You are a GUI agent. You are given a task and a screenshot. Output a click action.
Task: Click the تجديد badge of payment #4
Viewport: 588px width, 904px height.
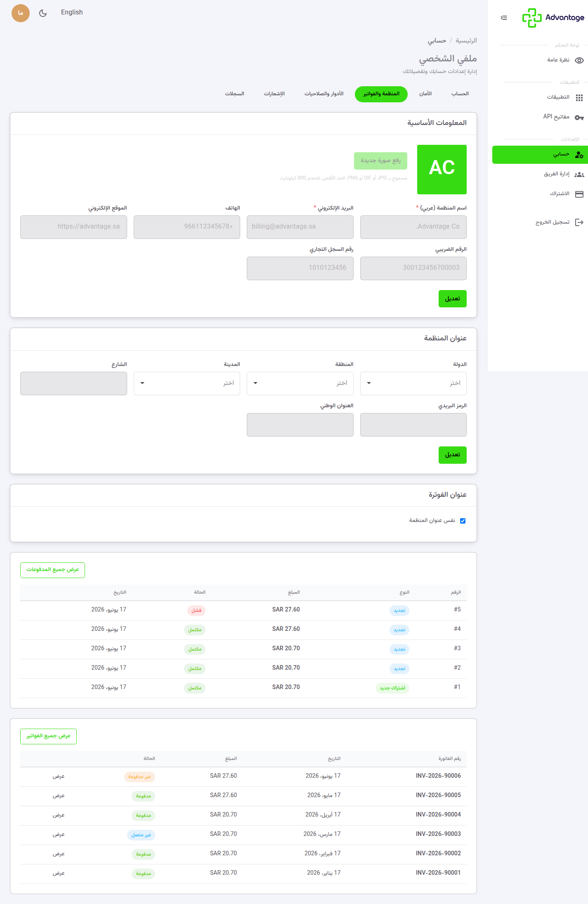[x=399, y=630]
